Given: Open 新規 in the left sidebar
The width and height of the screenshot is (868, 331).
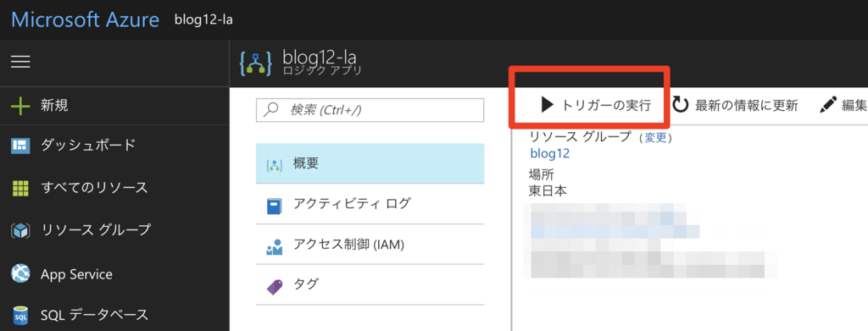Looking at the screenshot, I should [114, 106].
